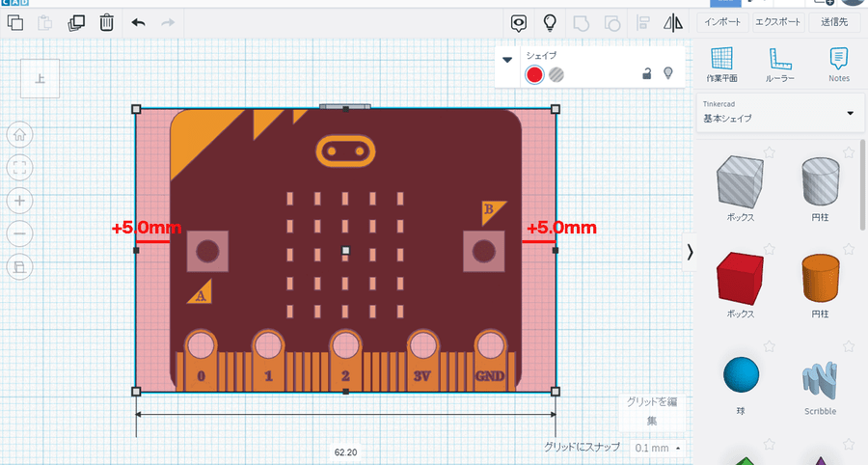Favorite the red ボックス with its star
868x465 pixels.
tap(769, 249)
